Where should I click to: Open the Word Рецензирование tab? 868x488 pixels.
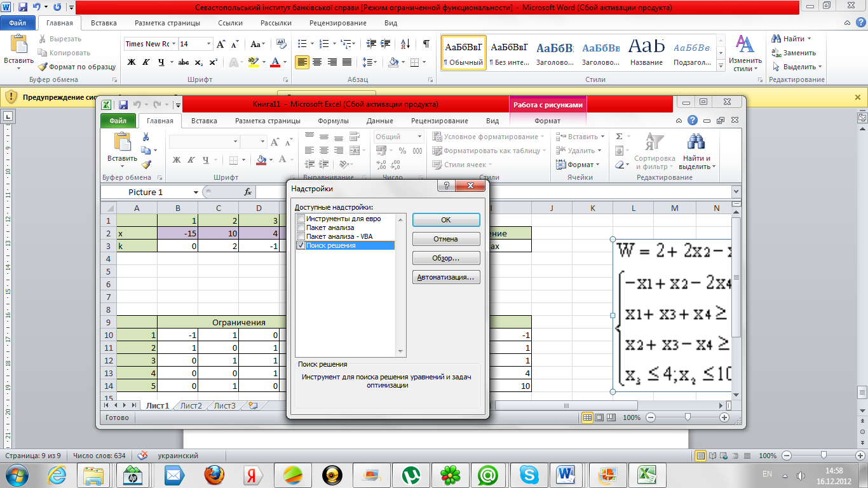(338, 23)
